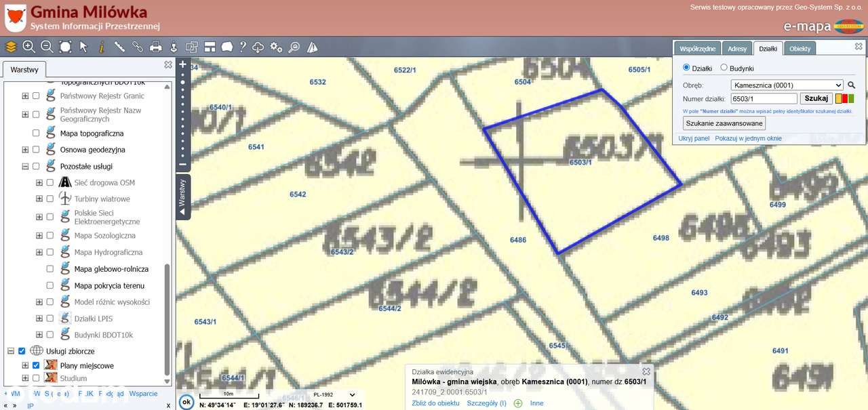This screenshot has height=410, width=868.
Task: Close the Warstwy layers panel
Action: click(168, 65)
